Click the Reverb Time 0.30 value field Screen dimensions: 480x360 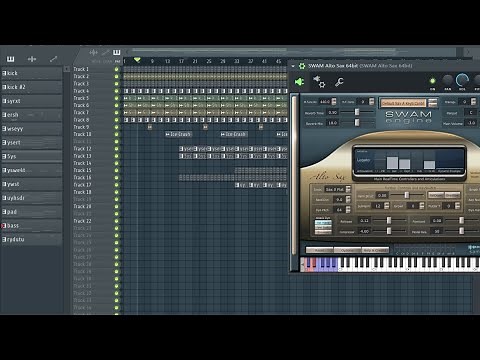333,112
